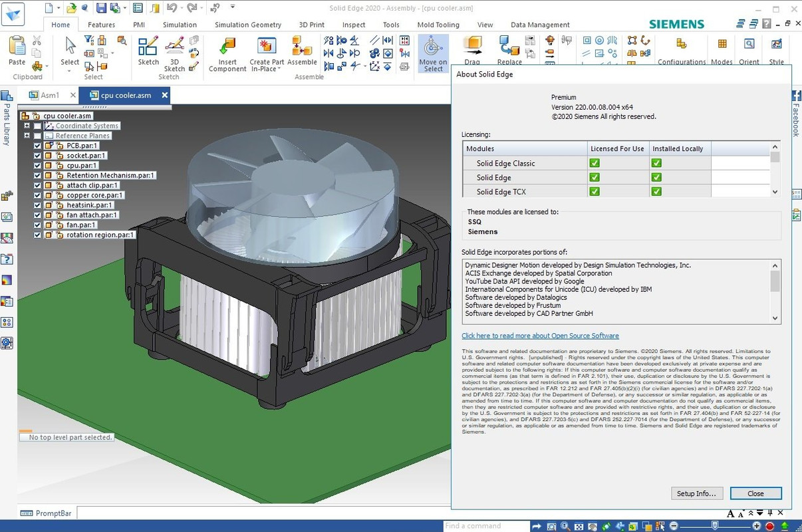
Task: Uncheck the copper core.par:1 checkbox
Action: pos(38,196)
